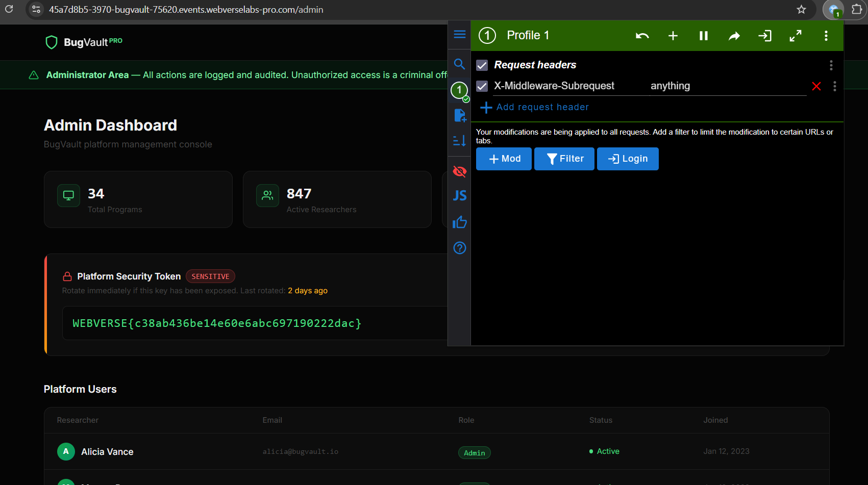
Task: Open the Profile 1 more options menu
Action: tap(826, 36)
